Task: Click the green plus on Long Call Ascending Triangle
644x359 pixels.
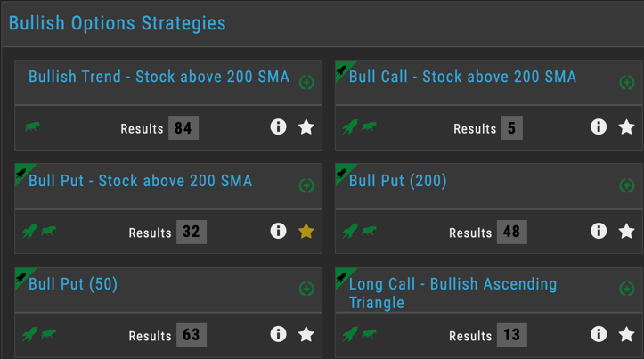Action: point(627,289)
